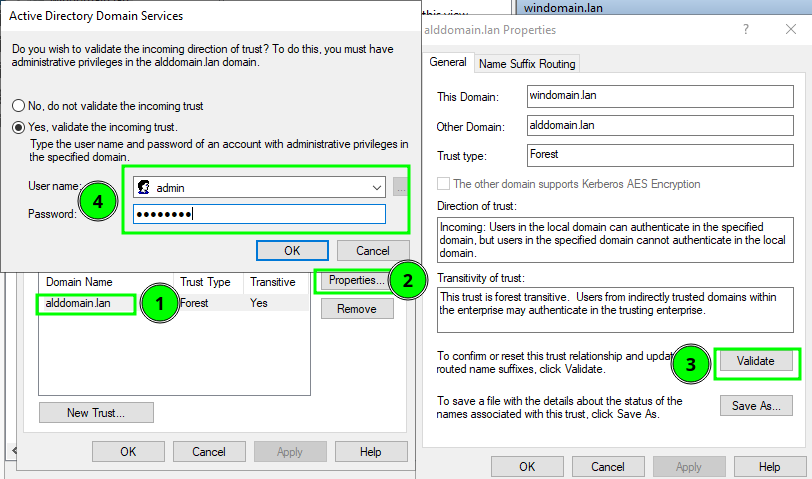Open Properties for the selected trust
The height and width of the screenshot is (479, 812).
[356, 280]
